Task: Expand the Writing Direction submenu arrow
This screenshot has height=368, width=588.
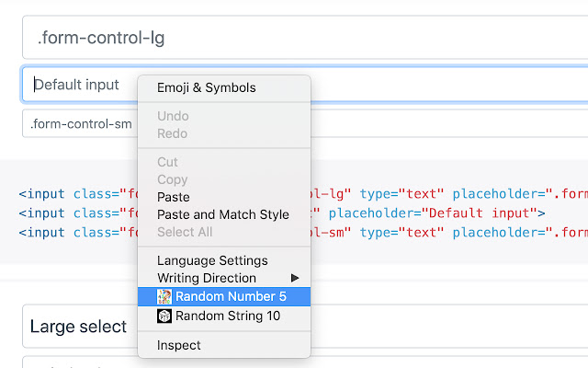Action: pos(295,278)
